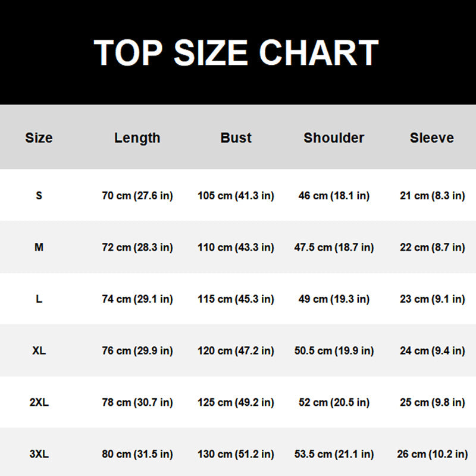Click the 53.5 cm (21.1 in) shoulder cell
Viewport: 476px width, 476px height.
[x=334, y=455]
